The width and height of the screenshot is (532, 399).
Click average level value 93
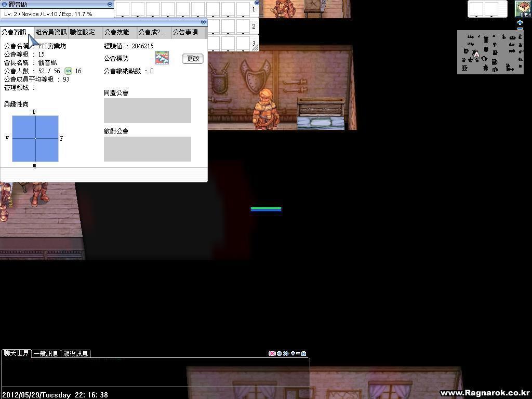point(66,79)
